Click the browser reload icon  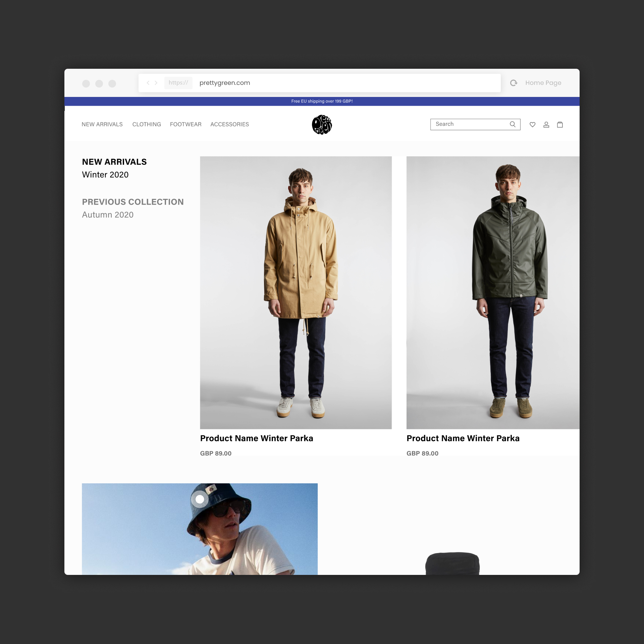click(x=514, y=83)
